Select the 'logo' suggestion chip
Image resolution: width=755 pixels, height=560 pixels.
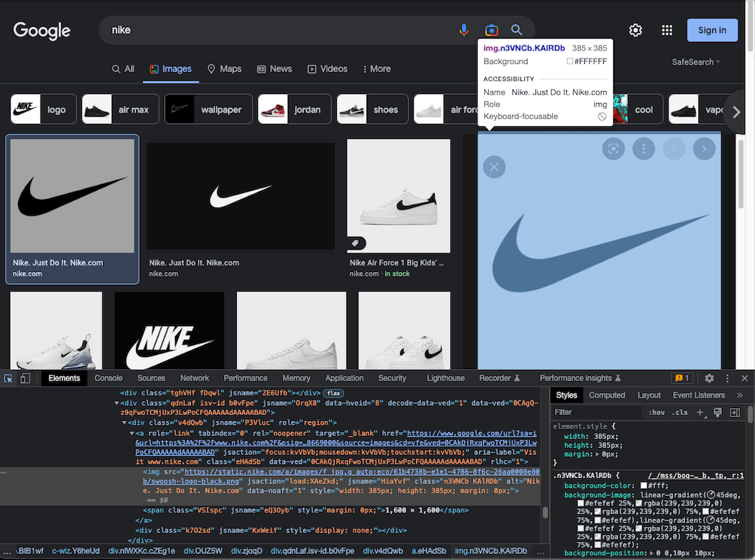44,109
